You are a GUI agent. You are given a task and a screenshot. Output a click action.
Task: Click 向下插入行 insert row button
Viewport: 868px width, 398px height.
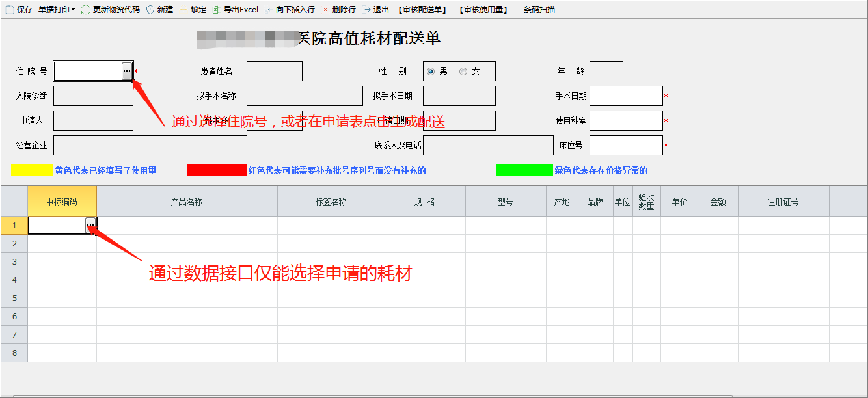(290, 10)
